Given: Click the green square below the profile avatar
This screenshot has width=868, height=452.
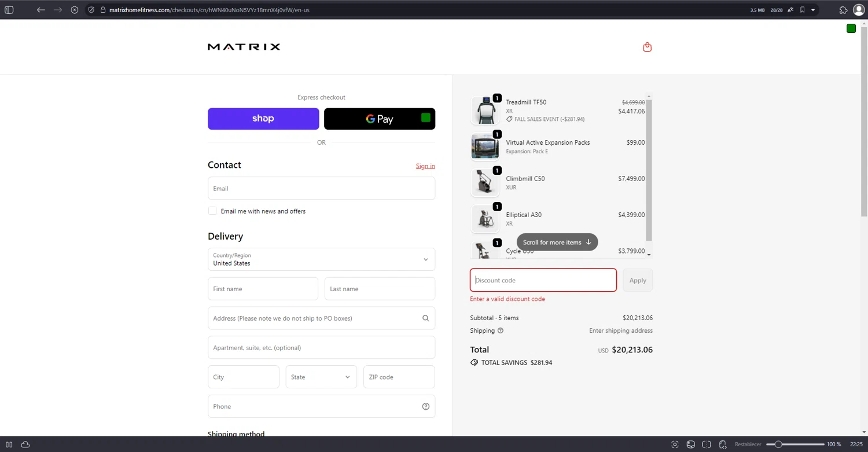Looking at the screenshot, I should pyautogui.click(x=851, y=28).
